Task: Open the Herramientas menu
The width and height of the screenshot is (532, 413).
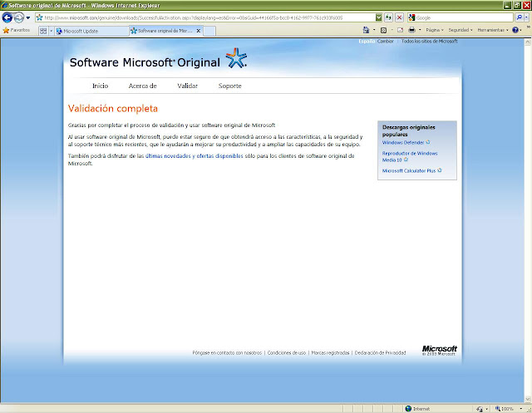Action: 493,30
